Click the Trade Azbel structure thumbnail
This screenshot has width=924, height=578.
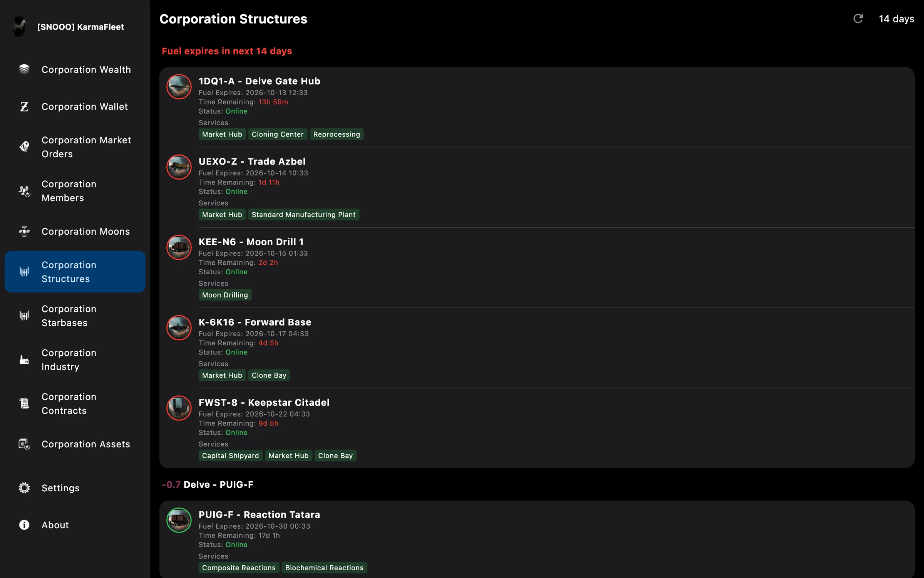(179, 167)
